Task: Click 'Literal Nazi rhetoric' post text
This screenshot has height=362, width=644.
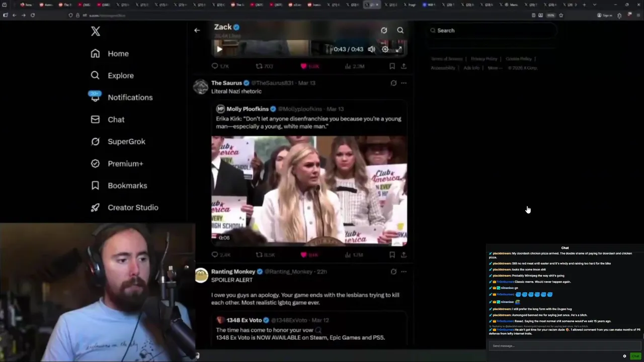Action: (x=236, y=92)
